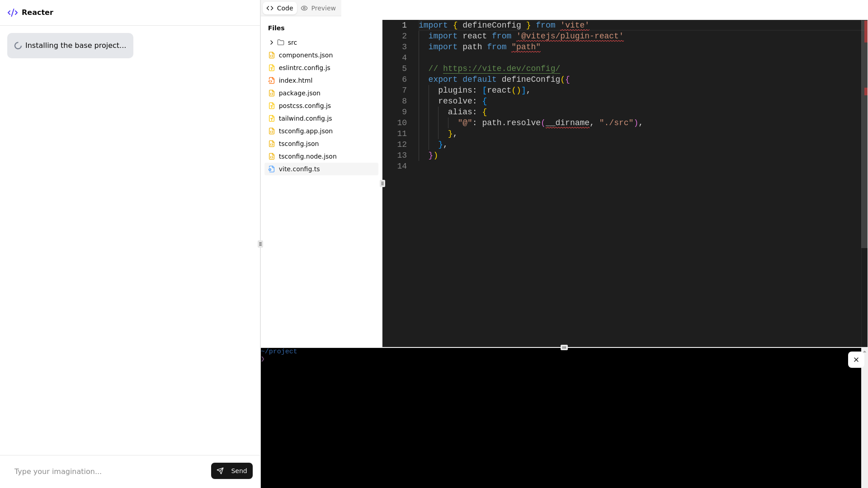This screenshot has height=488, width=868.
Task: Click the editor/terminal resize handle
Action: pos(564,347)
